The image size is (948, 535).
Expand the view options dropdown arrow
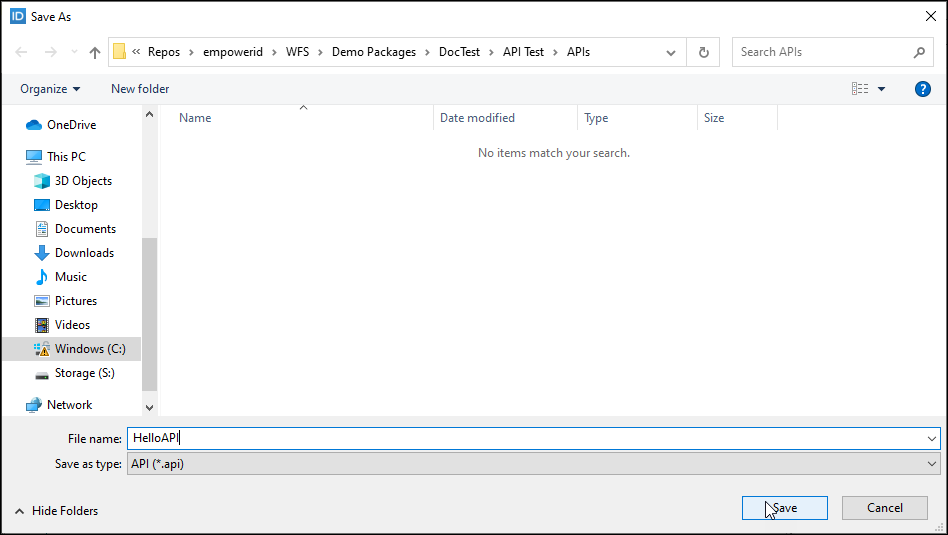point(881,89)
